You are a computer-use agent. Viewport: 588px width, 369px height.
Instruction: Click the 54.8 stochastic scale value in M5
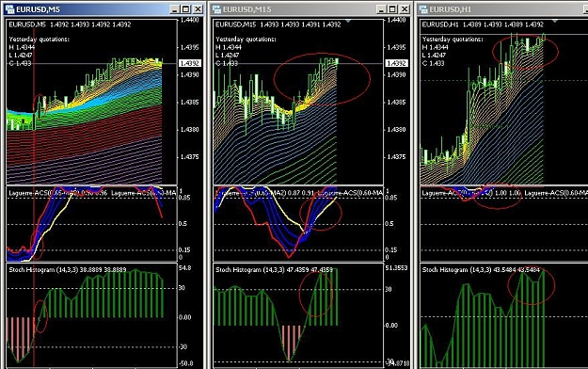coord(185,268)
